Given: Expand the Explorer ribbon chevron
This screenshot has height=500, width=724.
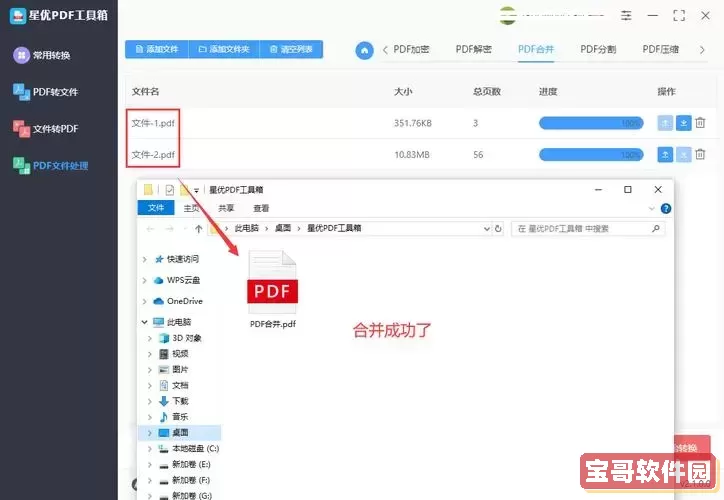Looking at the screenshot, I should [x=652, y=209].
